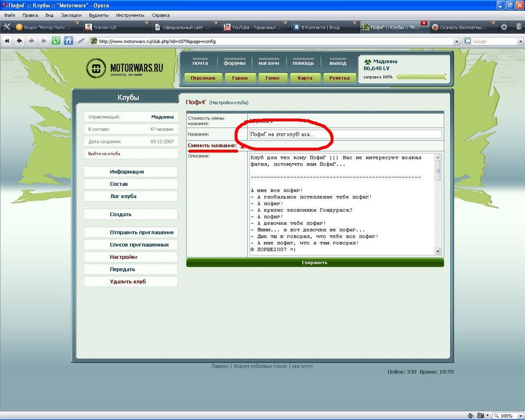Click the заправка fuel progress bar
This screenshot has height=420, width=525.
tap(421, 77)
